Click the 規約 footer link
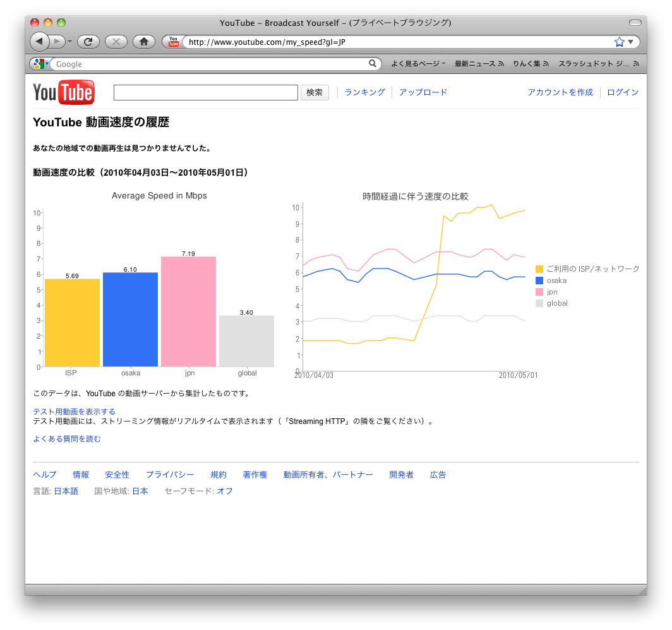This screenshot has height=630, width=672. click(219, 475)
